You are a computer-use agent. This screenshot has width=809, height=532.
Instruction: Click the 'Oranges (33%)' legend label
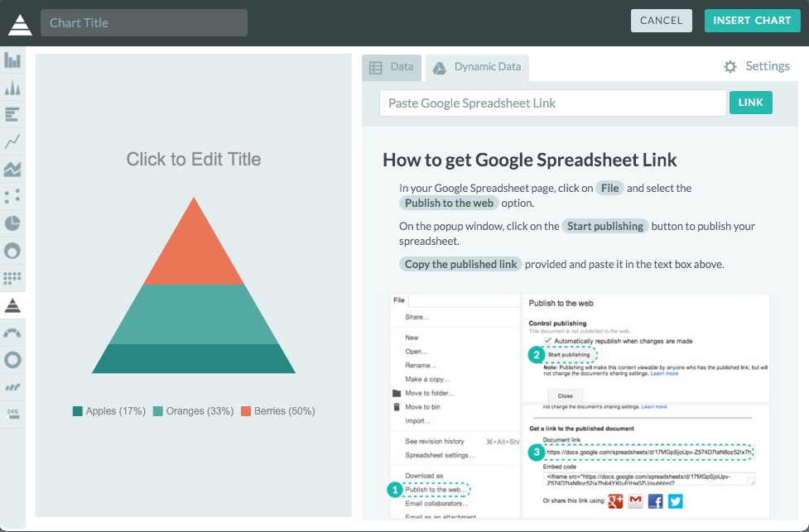click(200, 411)
